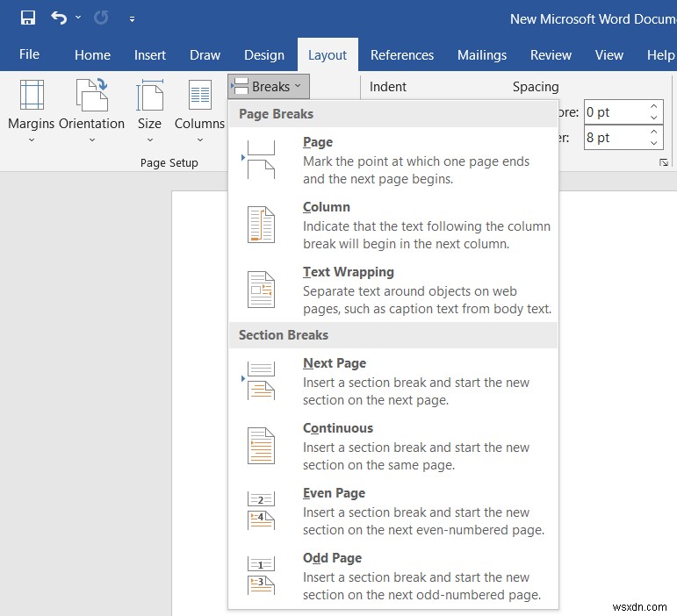
Task: Click the Undo arrow icon
Action: click(59, 18)
